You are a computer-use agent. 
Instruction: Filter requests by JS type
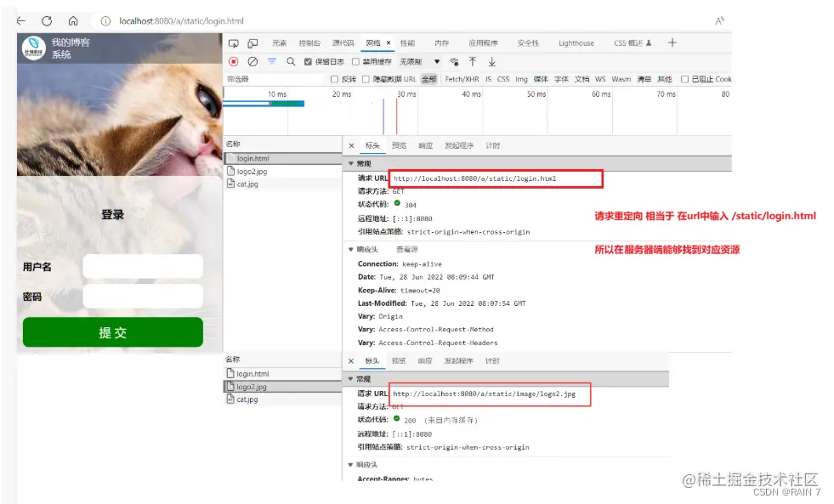(x=488, y=79)
